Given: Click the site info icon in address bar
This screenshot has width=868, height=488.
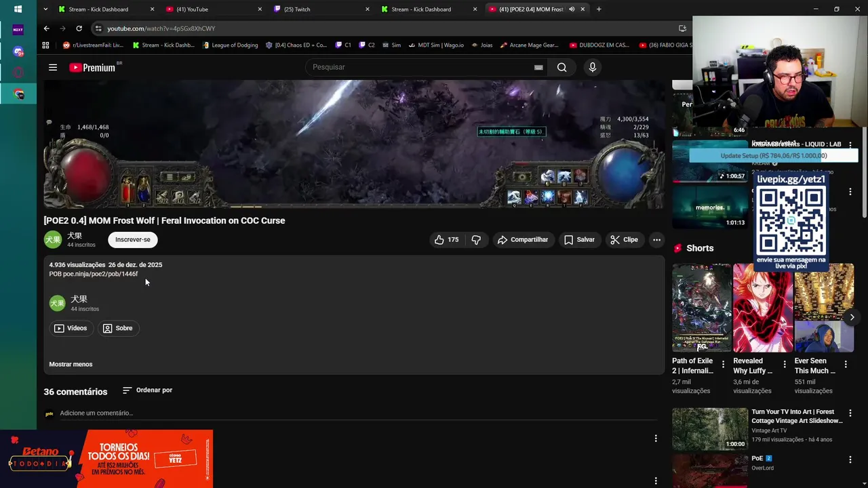Looking at the screenshot, I should (x=98, y=28).
